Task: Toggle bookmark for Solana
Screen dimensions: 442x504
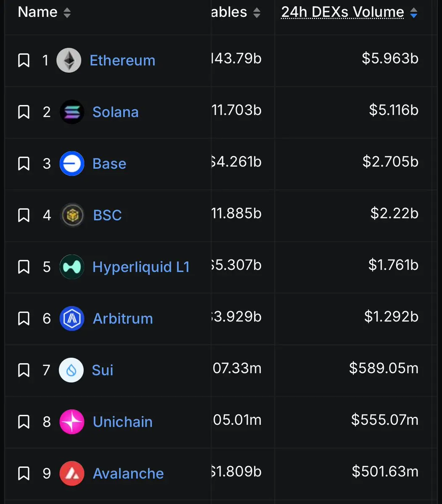Action: 24,112
